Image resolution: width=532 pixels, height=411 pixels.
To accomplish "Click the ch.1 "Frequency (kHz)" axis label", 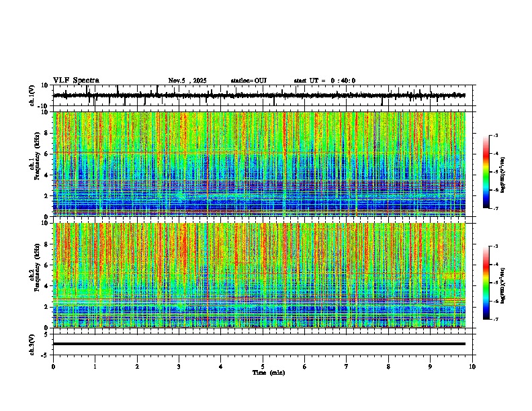I will pyautogui.click(x=37, y=156).
